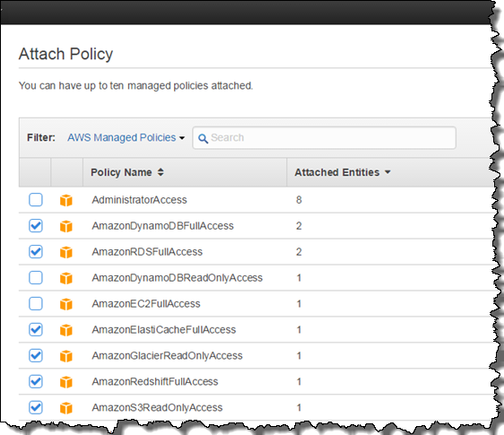Open the AmazonRedshiftFullAccess policy name
The image size is (504, 435).
coord(155,381)
